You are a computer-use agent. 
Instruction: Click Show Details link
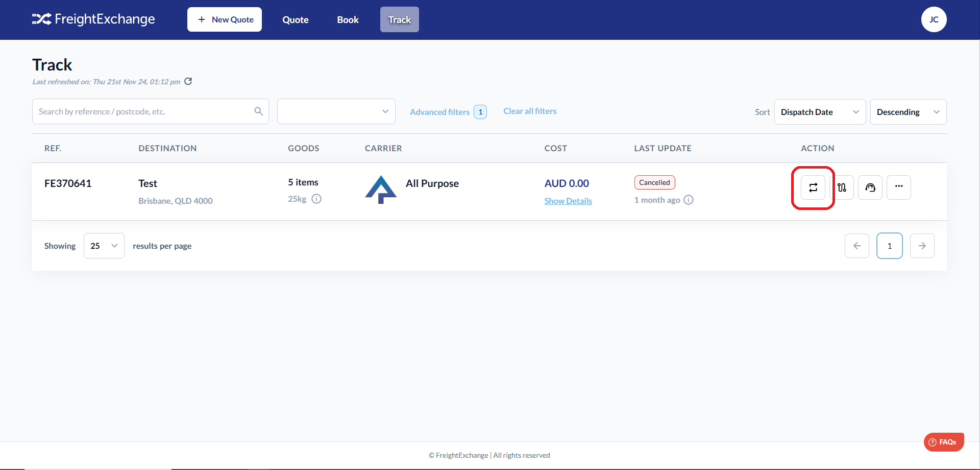pos(568,201)
